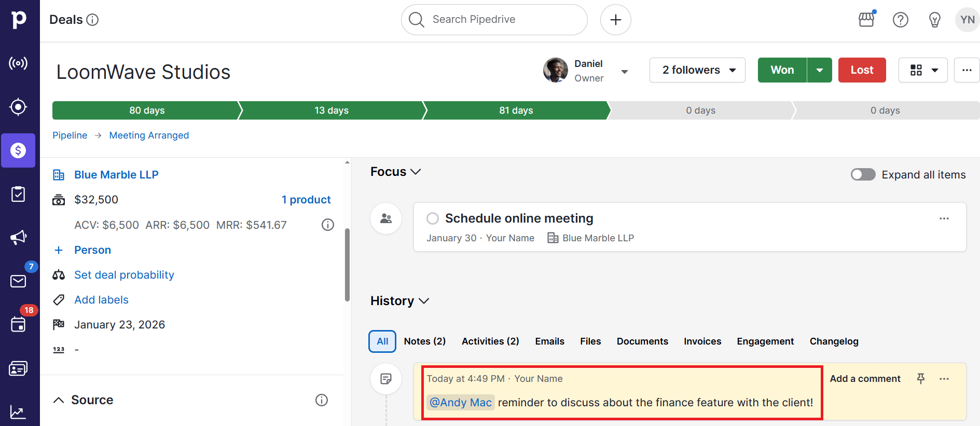Collapse the Source section

pyautogui.click(x=59, y=400)
